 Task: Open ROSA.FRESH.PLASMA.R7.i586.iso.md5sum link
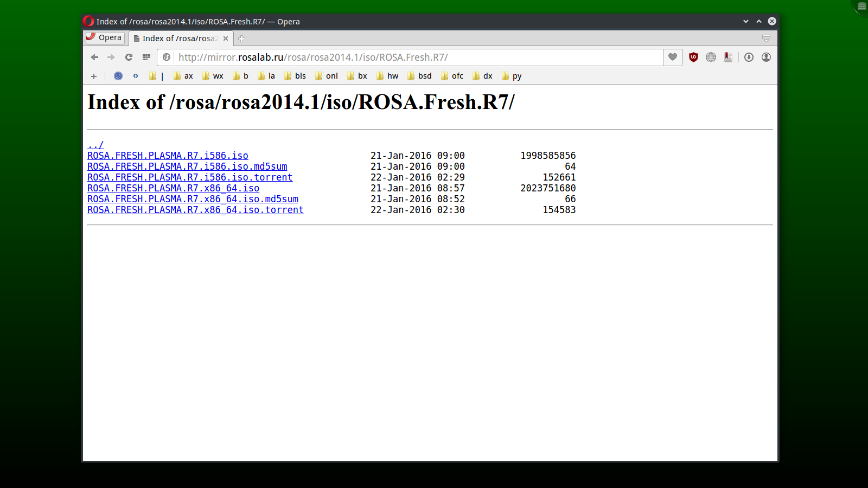pyautogui.click(x=187, y=166)
